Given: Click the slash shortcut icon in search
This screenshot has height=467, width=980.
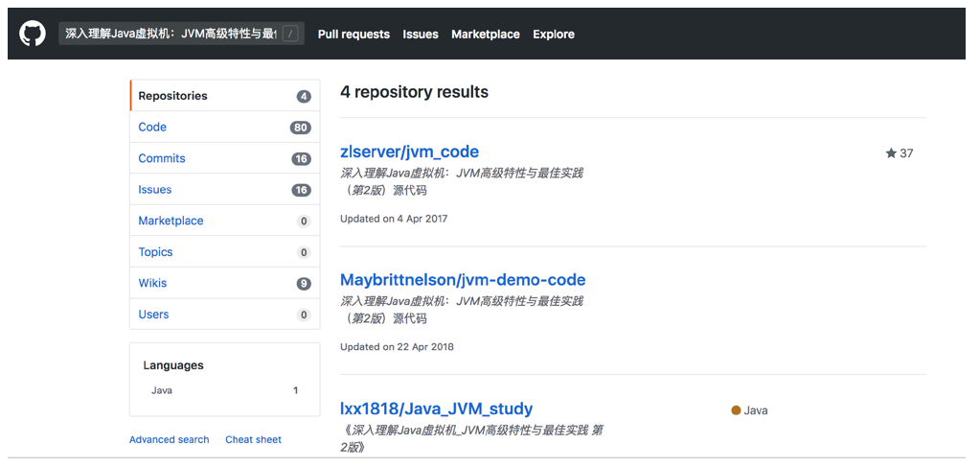Looking at the screenshot, I should pos(291,34).
